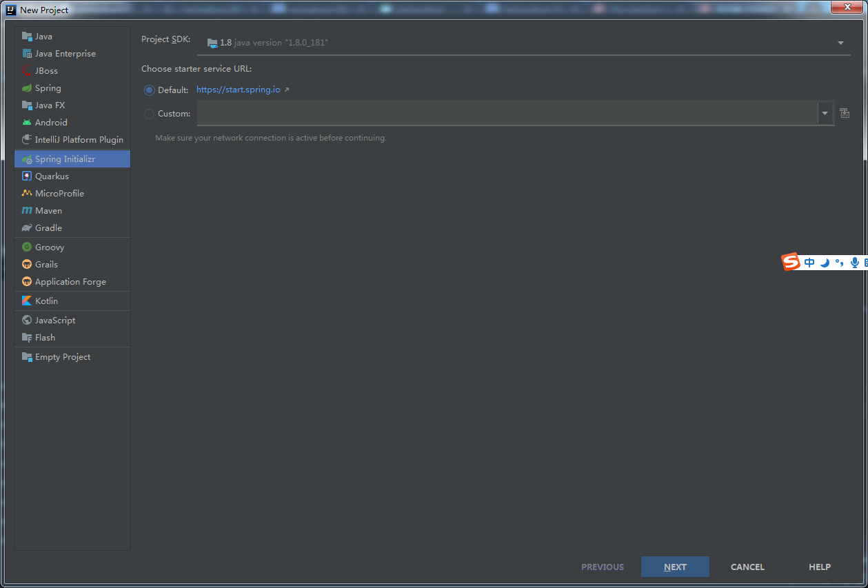Click the Groovy icon

27,247
